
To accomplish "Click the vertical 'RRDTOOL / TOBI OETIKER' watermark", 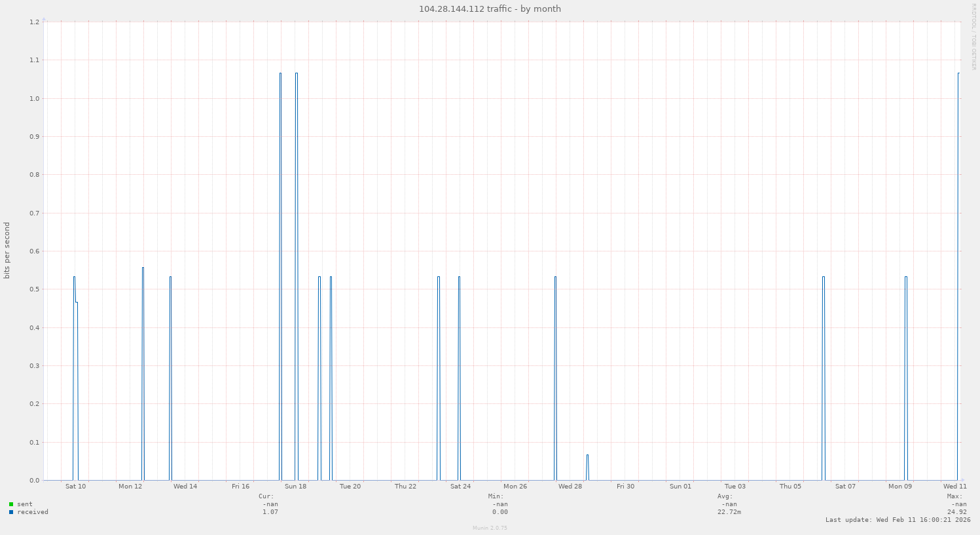I will [x=973, y=36].
